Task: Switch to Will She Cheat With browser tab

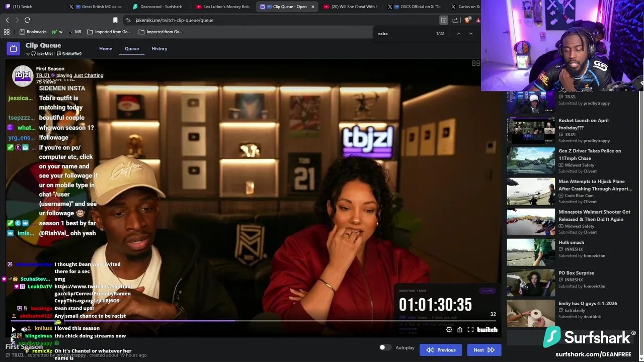Action: [351, 7]
